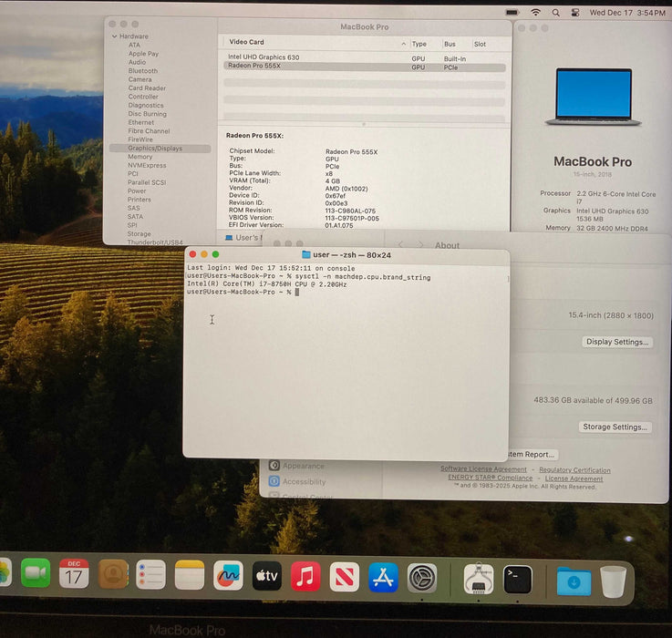This screenshot has height=638, width=672.
Task: Open Terminal icon in Dock
Action: (x=517, y=580)
